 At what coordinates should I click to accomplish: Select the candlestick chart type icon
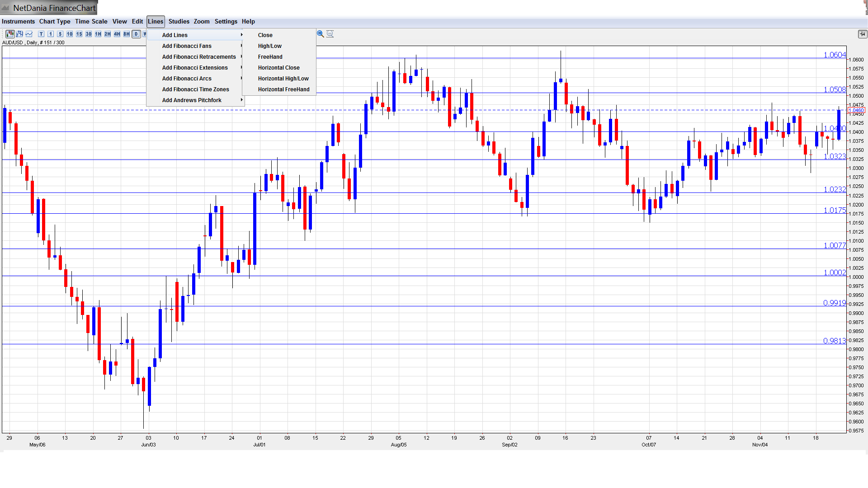(10, 34)
